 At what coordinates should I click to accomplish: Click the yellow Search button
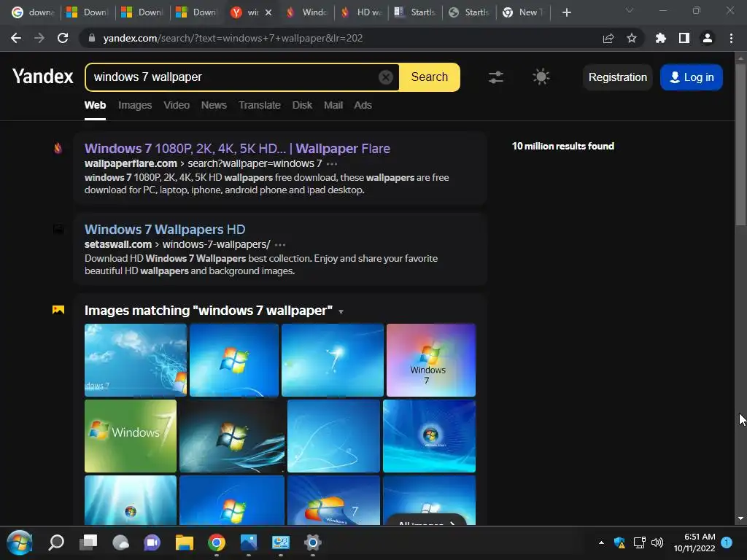coord(429,77)
